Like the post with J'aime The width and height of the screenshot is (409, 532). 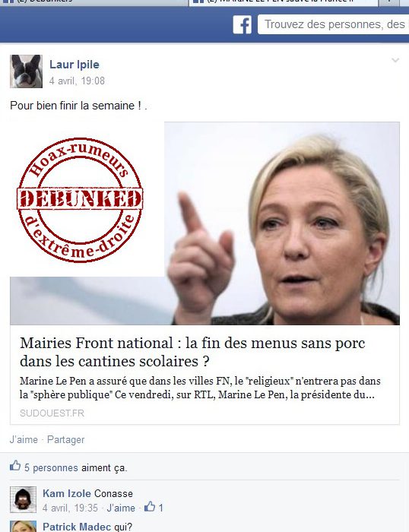pos(24,439)
